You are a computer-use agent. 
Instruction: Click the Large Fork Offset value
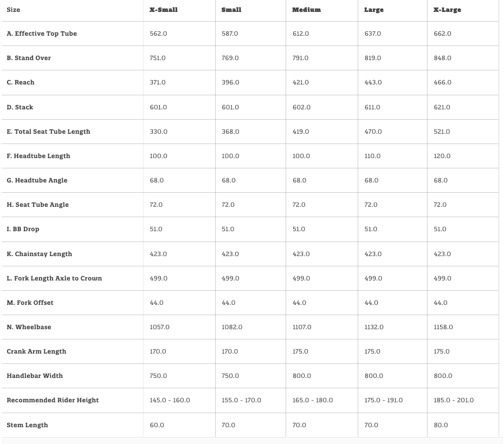pyautogui.click(x=371, y=303)
